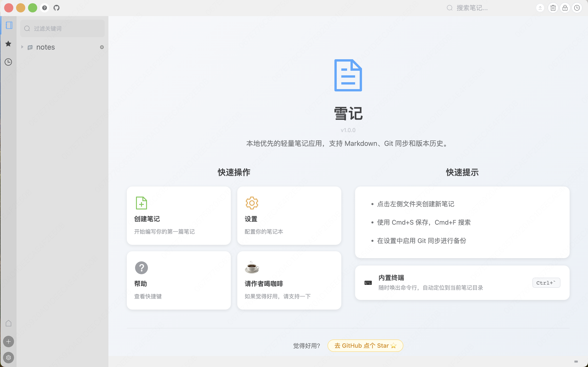588x367 pixels.
Task: Click the 查看快捷键 subtitle
Action: click(148, 296)
